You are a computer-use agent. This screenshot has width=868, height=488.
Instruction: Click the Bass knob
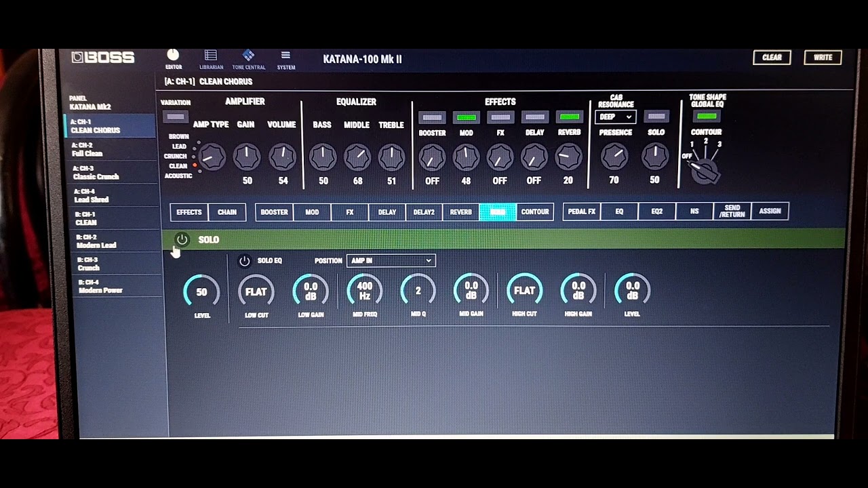323,157
